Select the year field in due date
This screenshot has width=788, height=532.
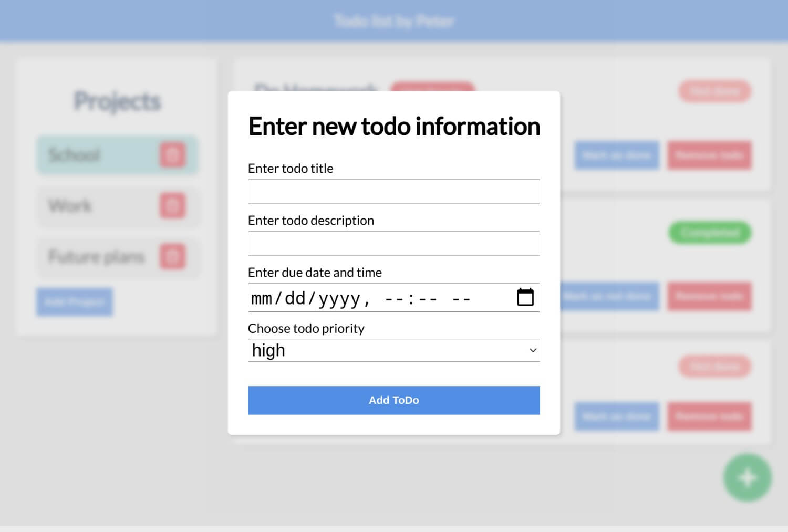[x=339, y=298]
